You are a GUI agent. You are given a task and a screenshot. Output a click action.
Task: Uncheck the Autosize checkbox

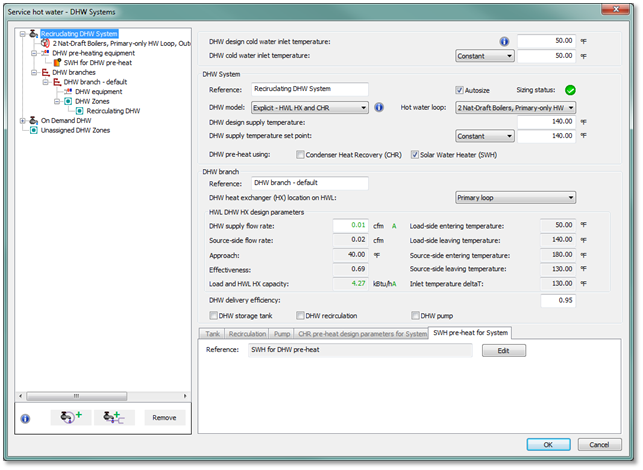[x=460, y=90]
